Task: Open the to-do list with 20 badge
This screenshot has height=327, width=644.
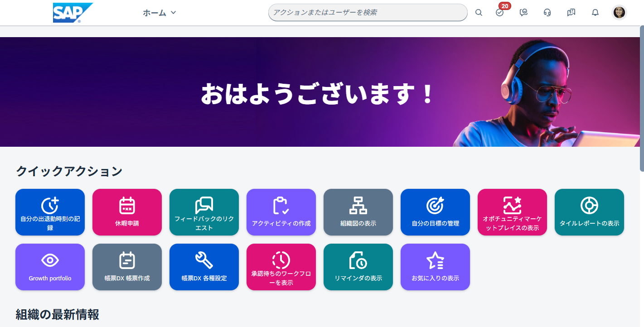Action: click(x=500, y=13)
